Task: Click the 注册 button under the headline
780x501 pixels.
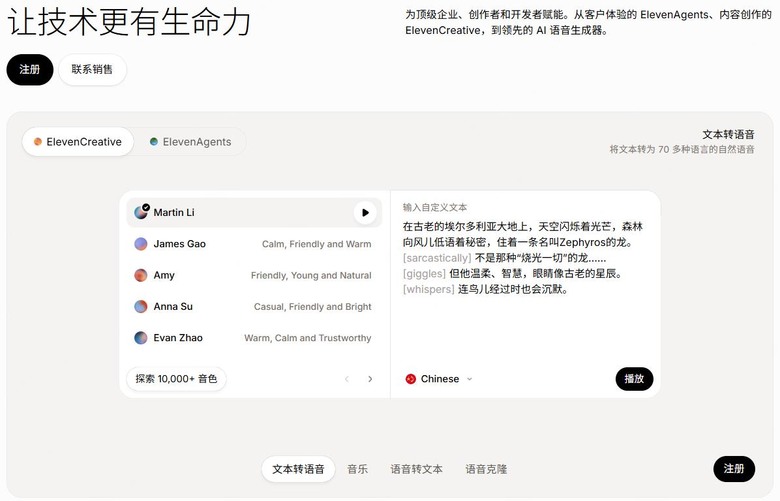Action: [x=30, y=70]
